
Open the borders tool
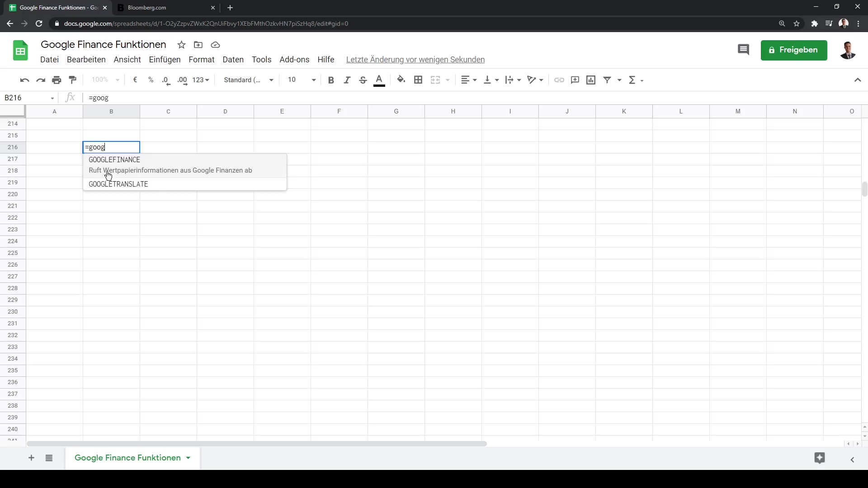click(418, 80)
